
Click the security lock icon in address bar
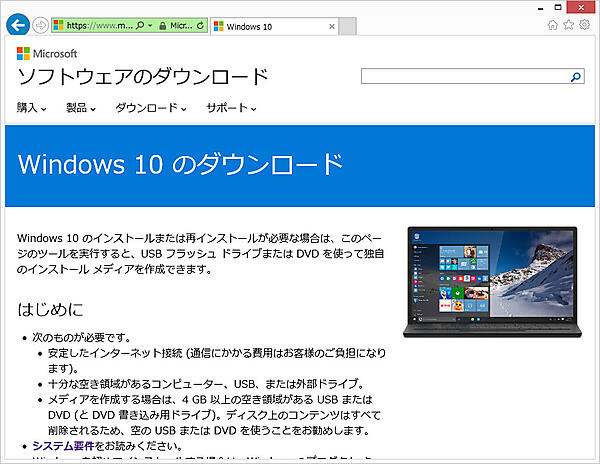click(163, 26)
